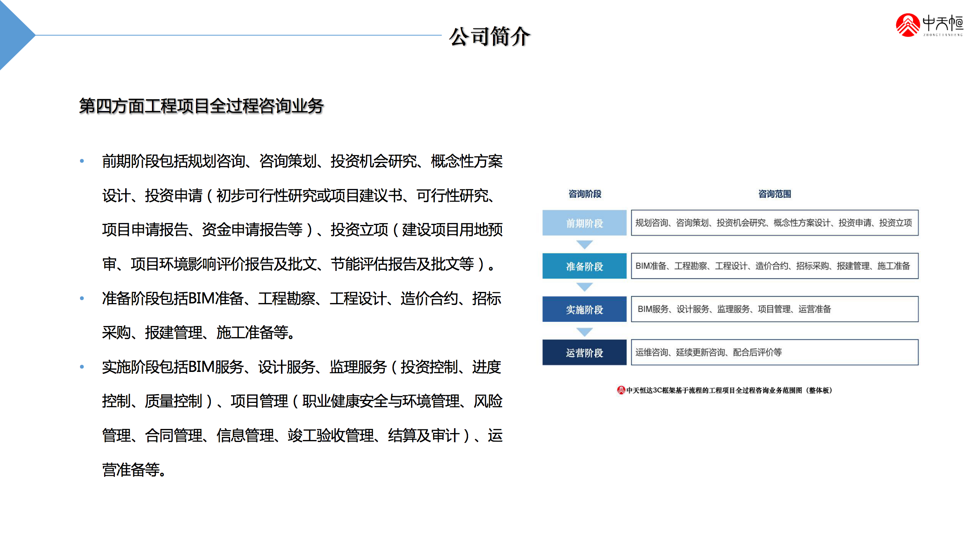The image size is (980, 551).
Task: Click the 公司简介 slide title
Action: click(489, 36)
